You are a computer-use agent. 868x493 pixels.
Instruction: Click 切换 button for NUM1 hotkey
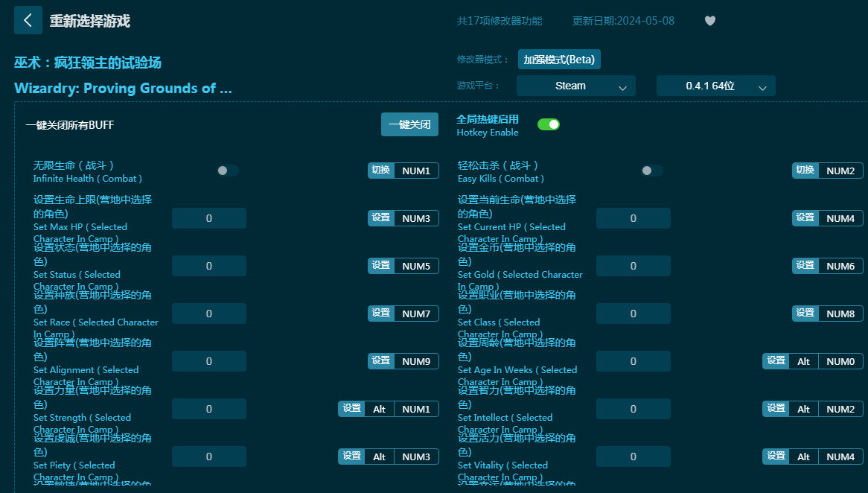click(x=381, y=171)
